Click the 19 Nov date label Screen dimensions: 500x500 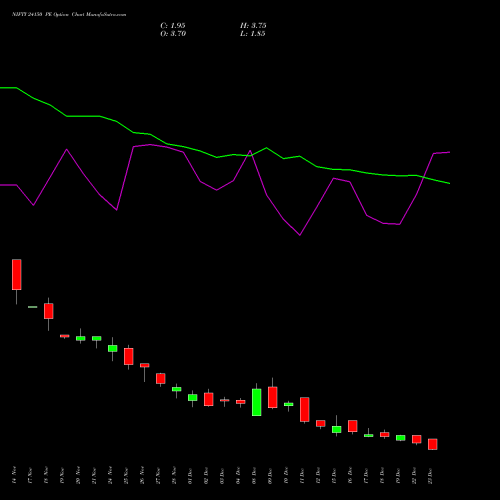pyautogui.click(x=62, y=475)
